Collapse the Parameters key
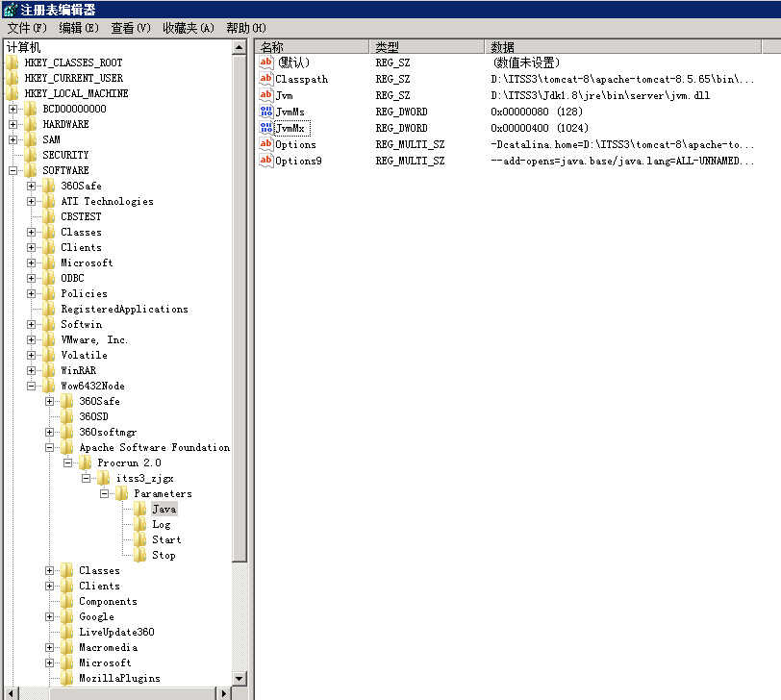Image resolution: width=781 pixels, height=700 pixels. (x=104, y=493)
